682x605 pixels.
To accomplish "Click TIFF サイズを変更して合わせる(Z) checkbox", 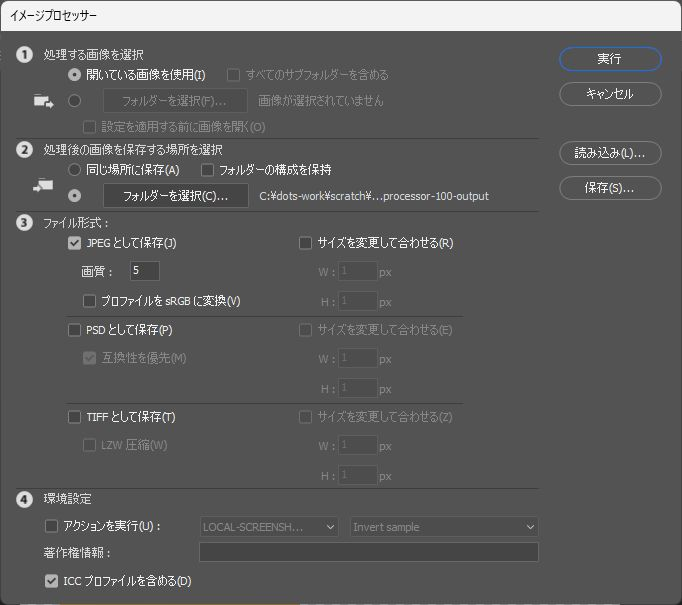I will point(305,417).
